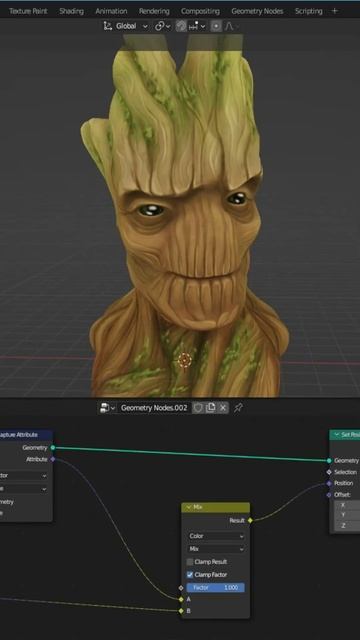Browse node trees with the node group icon

107,407
